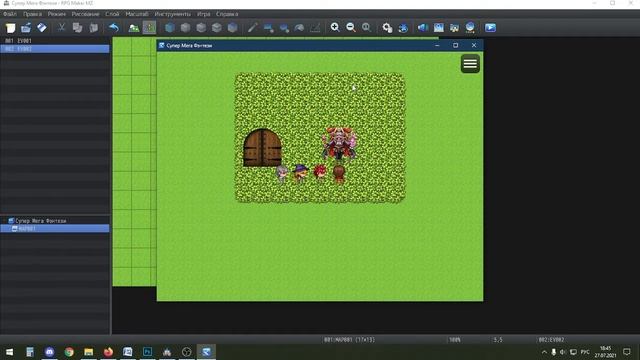Open the Слой menu
Screen dimensions: 640x360
point(112,14)
